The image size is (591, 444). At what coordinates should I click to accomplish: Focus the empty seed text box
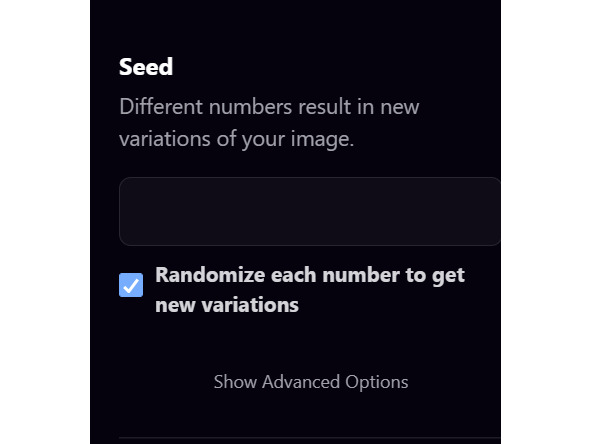pyautogui.click(x=310, y=211)
